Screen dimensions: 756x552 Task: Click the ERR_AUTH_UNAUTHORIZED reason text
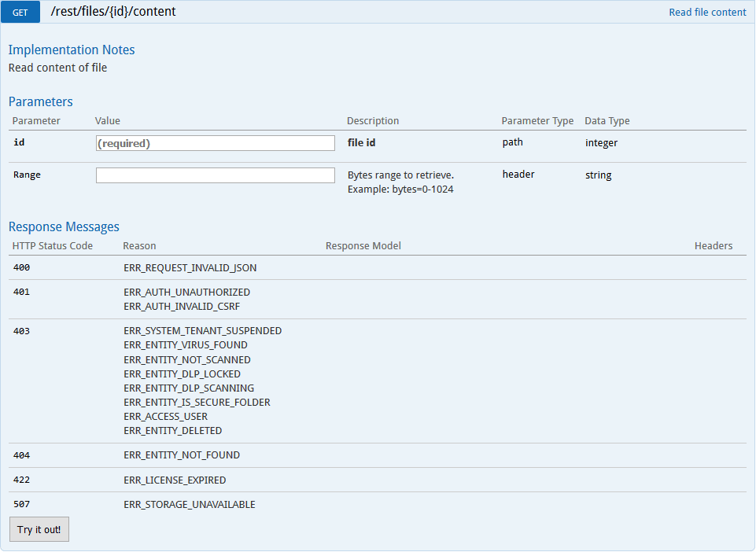[x=186, y=292]
